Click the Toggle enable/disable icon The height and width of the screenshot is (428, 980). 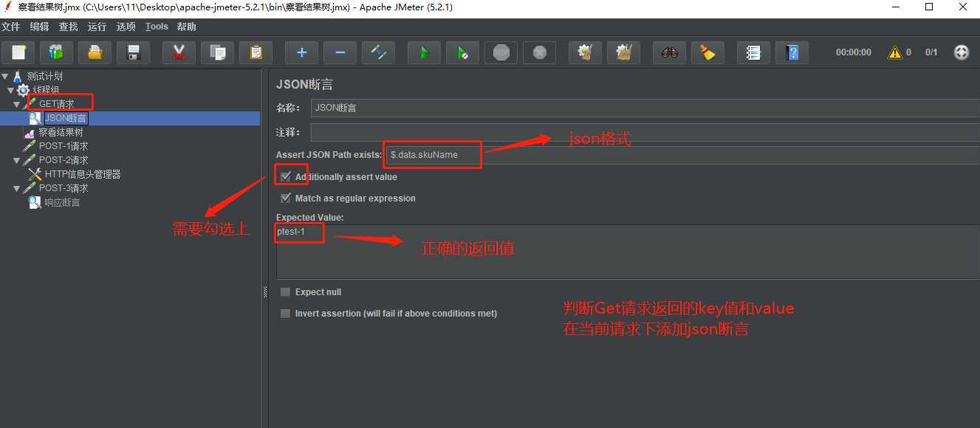coord(378,52)
